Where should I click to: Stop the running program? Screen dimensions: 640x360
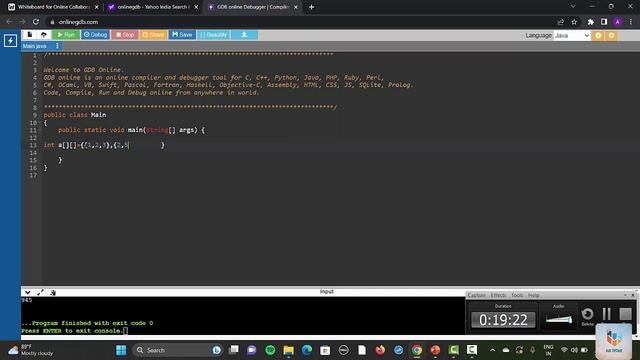point(125,35)
